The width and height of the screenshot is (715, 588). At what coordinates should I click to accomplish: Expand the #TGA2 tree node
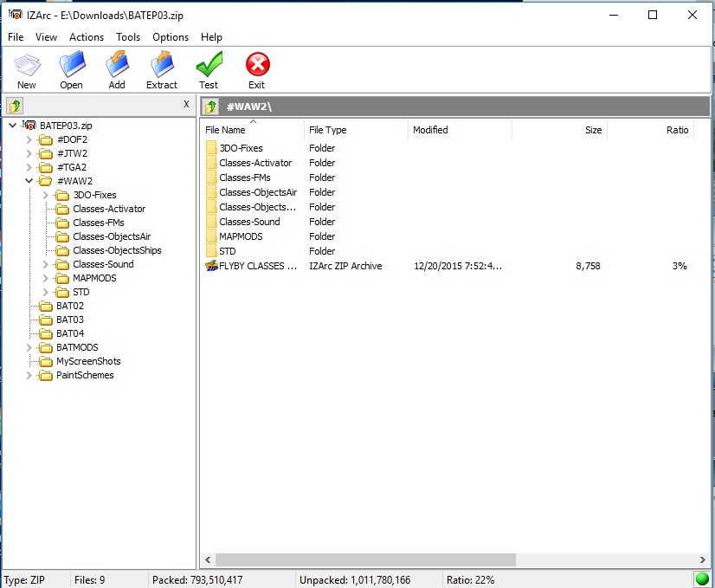29,167
